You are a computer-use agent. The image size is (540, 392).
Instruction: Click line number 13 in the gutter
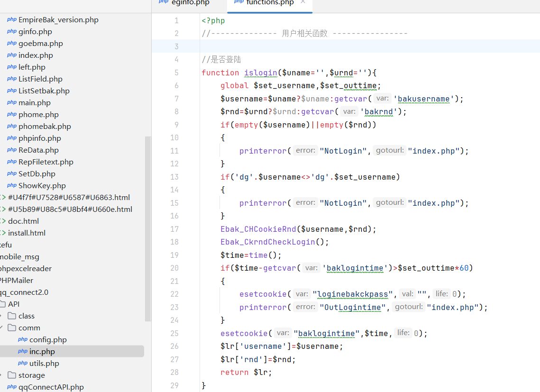pos(174,177)
